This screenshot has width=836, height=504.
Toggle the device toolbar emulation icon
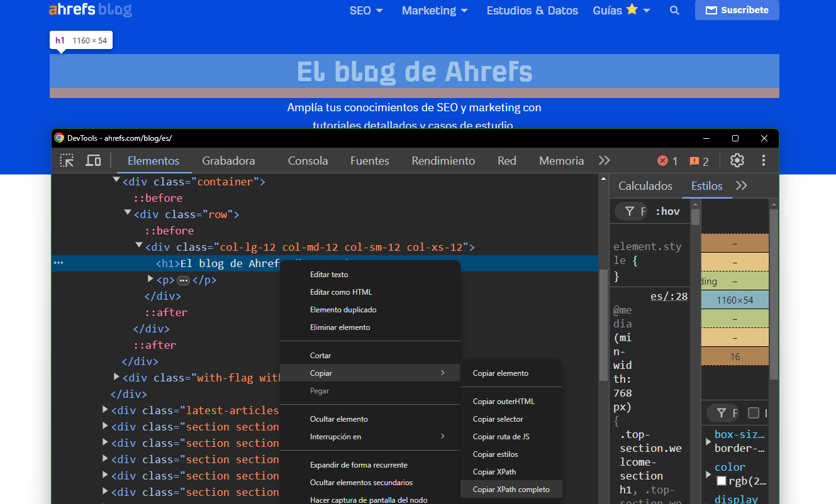tap(93, 160)
